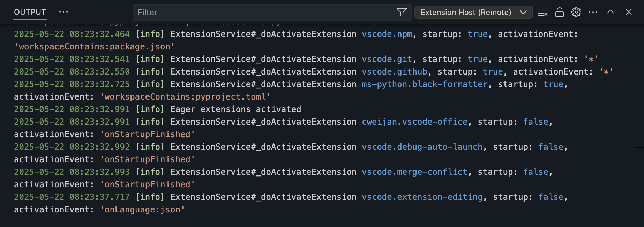Image resolution: width=644 pixels, height=227 pixels.
Task: Toggle the output scroll lock
Action: point(559,13)
